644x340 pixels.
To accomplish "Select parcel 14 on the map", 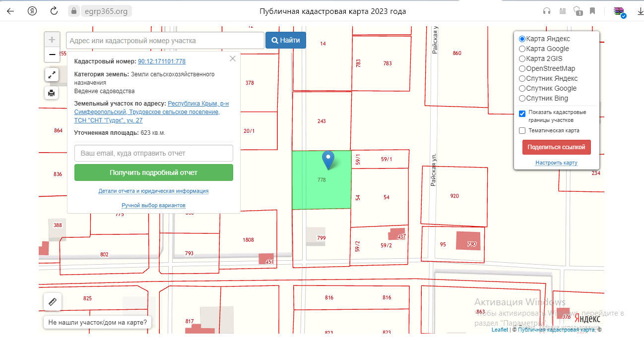I will 323,44.
